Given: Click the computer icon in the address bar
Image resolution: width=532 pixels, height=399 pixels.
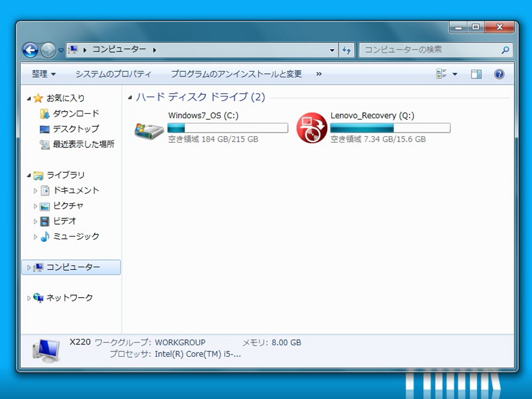Looking at the screenshot, I should tap(74, 50).
